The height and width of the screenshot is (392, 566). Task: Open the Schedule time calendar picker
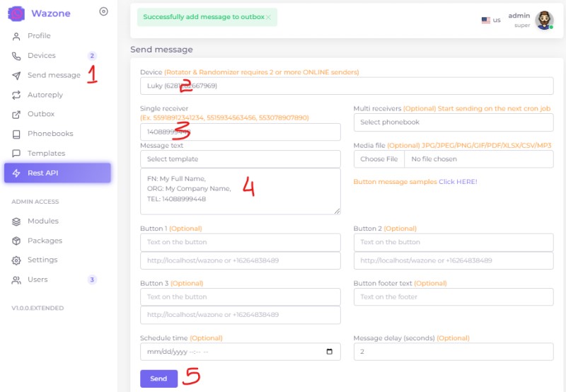coord(330,352)
